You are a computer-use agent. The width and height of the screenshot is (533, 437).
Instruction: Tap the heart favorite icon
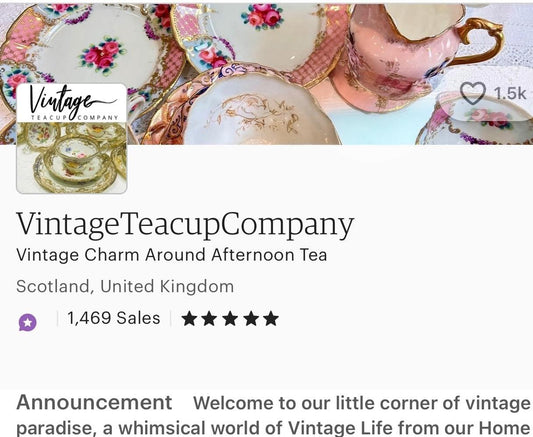tap(472, 93)
